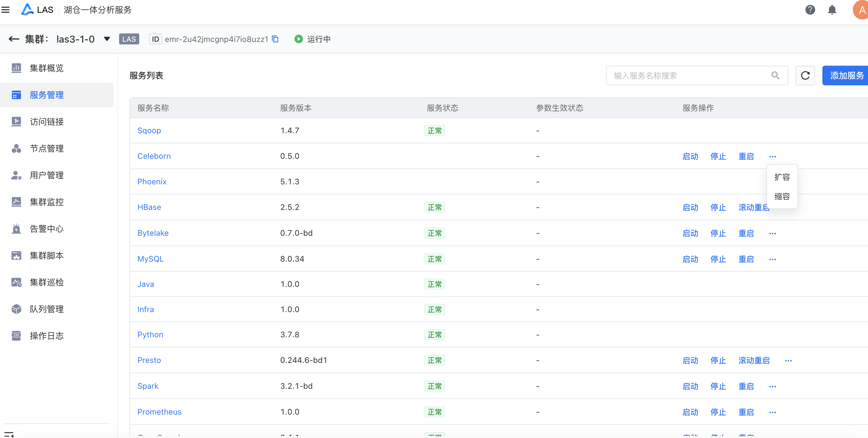The width and height of the screenshot is (868, 438).
Task: Expand the cluster name dropdown arrow
Action: (x=107, y=39)
